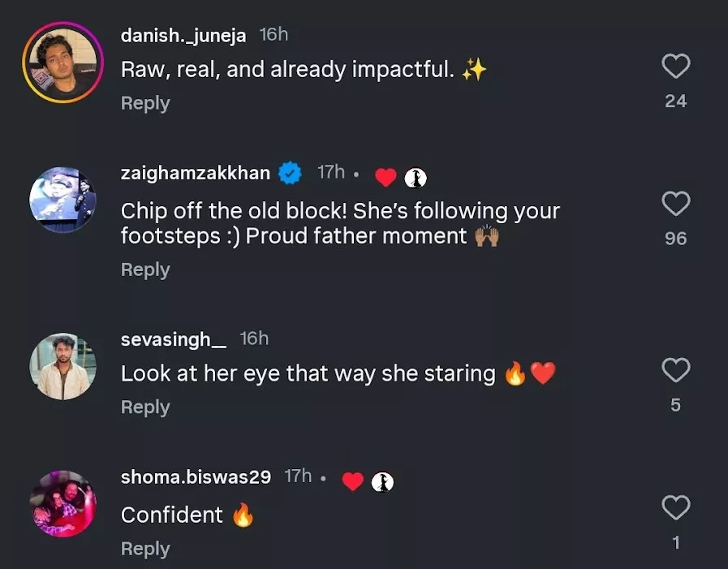Click the verified badge next to zaighamzakkhan
728x569 pixels.
[291, 173]
